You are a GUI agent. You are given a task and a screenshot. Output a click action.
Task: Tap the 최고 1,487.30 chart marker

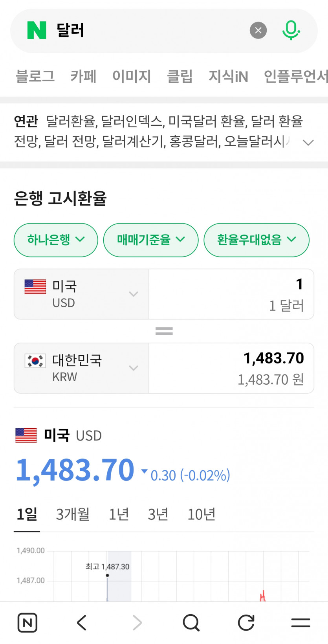tap(107, 575)
